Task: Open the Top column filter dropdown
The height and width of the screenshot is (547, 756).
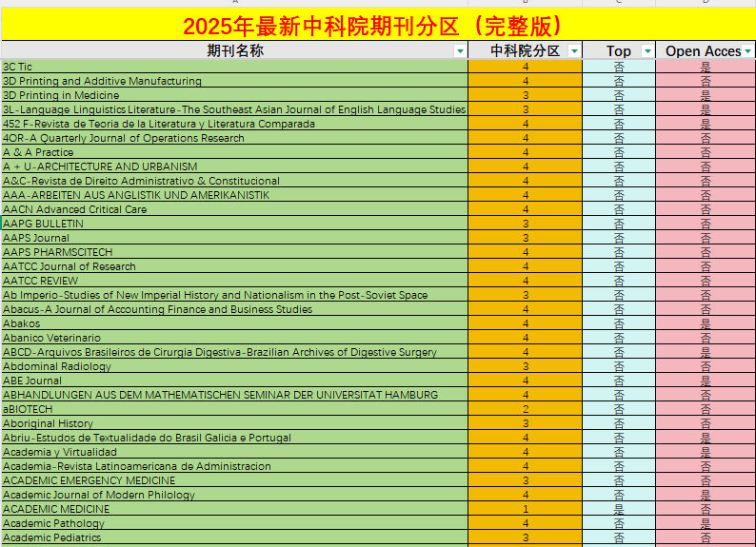Action: [647, 51]
